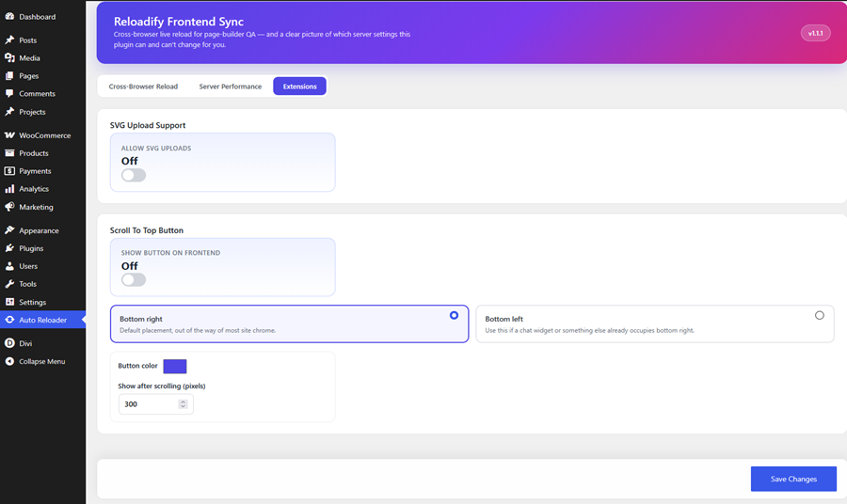The height and width of the screenshot is (504, 847).
Task: Open the Divi menu label
Action: pyautogui.click(x=25, y=343)
